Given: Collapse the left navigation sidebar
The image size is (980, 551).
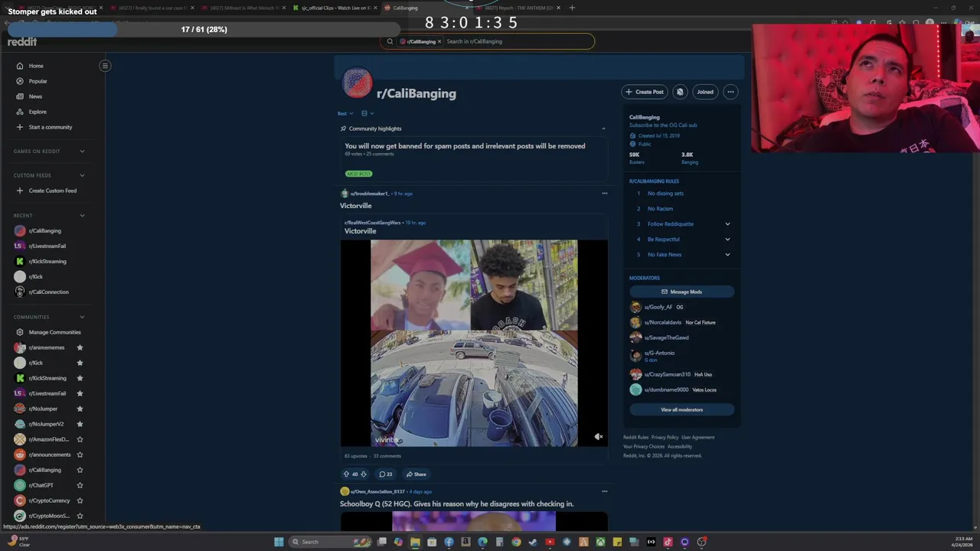Looking at the screenshot, I should (105, 66).
